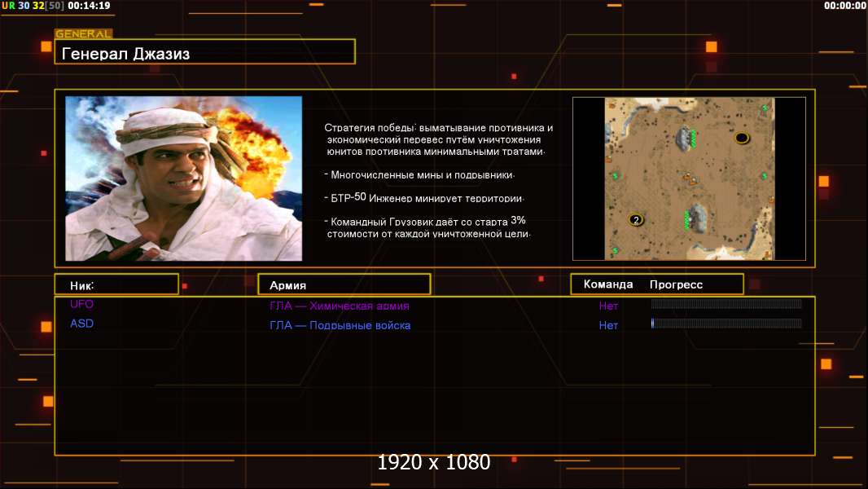The width and height of the screenshot is (868, 489).
Task: Click the dollar supply icon in map's bottom-left corner
Action: (x=615, y=249)
